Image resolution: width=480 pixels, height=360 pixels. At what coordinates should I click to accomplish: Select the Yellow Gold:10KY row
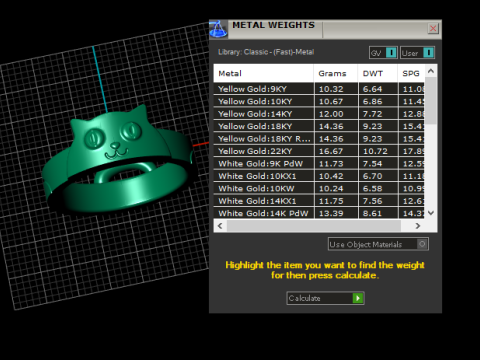click(x=319, y=101)
